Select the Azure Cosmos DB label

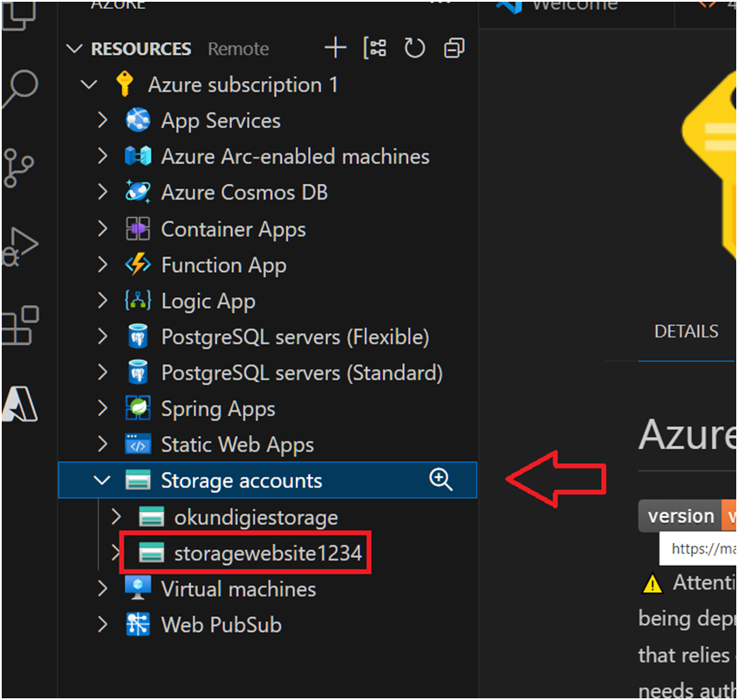point(244,193)
